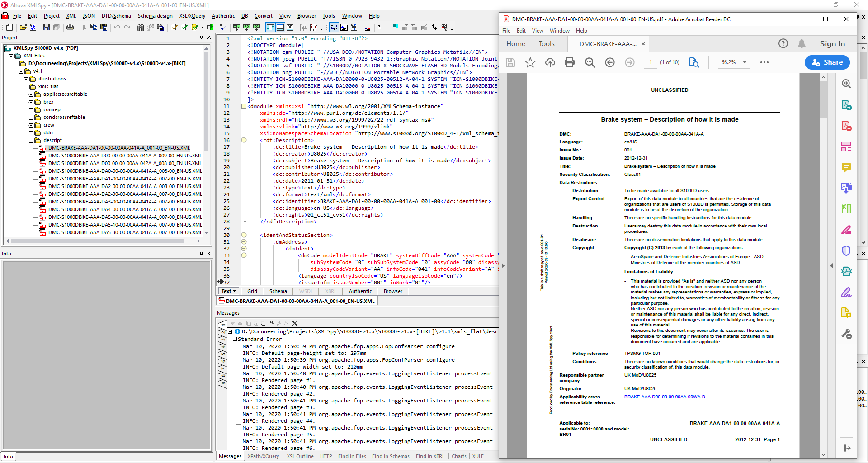Open the BRAKE-AAA-D00-00-00-00AA-00WA-D reference link
The height and width of the screenshot is (463, 868).
tap(665, 397)
